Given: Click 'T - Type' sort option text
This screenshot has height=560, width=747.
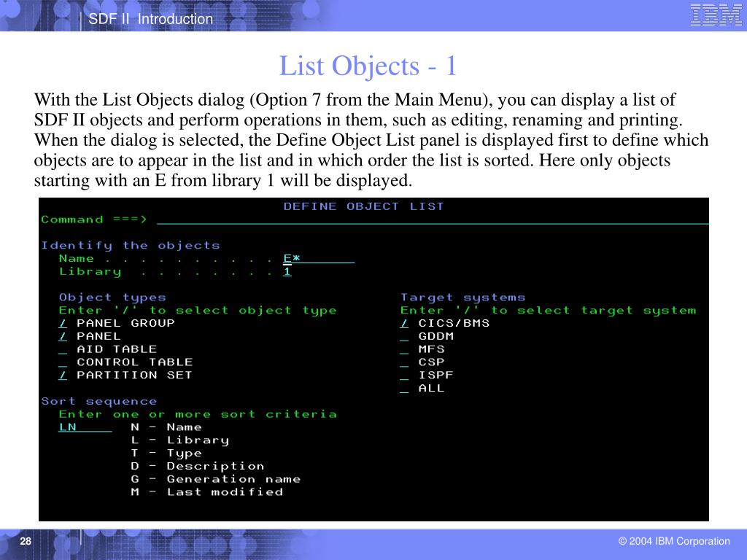Looking at the screenshot, I should (x=166, y=454).
